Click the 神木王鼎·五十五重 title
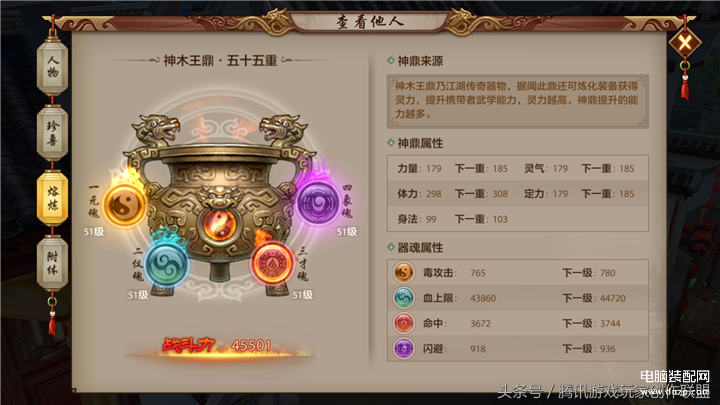The height and width of the screenshot is (405, 720). coord(220,61)
